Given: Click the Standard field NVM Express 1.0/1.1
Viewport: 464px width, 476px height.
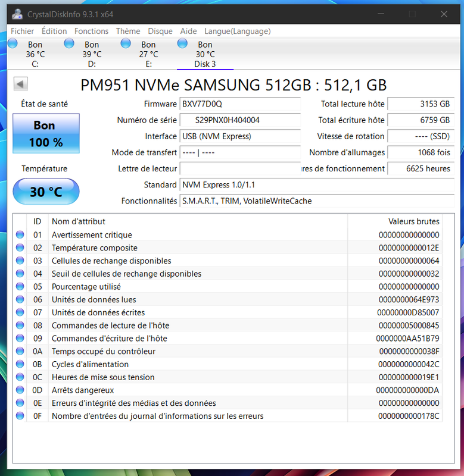Looking at the screenshot, I should pyautogui.click(x=317, y=184).
